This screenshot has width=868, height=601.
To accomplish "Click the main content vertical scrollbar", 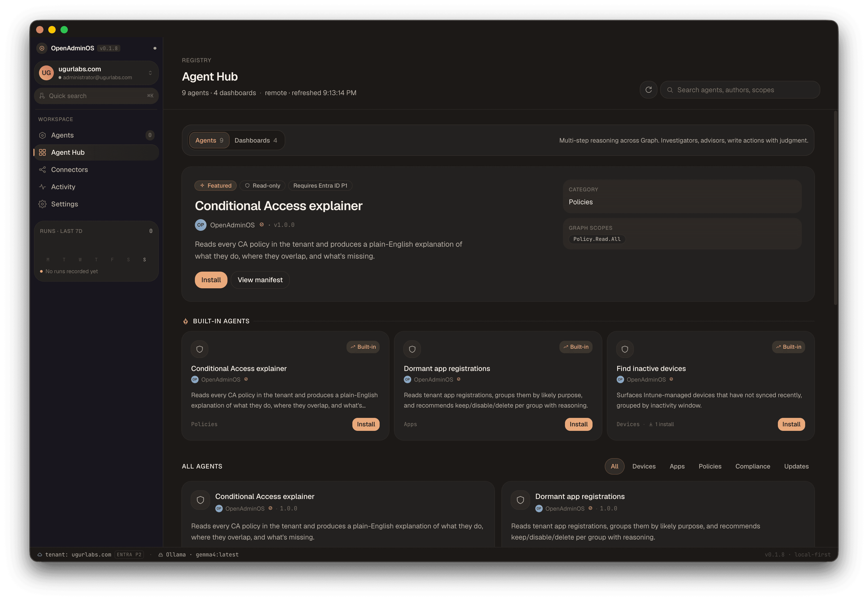I will click(835, 207).
